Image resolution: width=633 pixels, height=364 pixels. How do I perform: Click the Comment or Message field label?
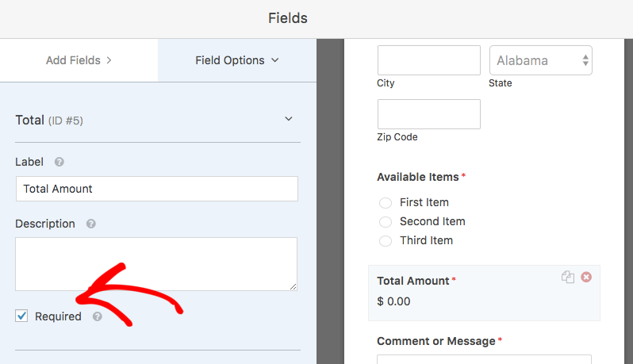click(x=436, y=341)
